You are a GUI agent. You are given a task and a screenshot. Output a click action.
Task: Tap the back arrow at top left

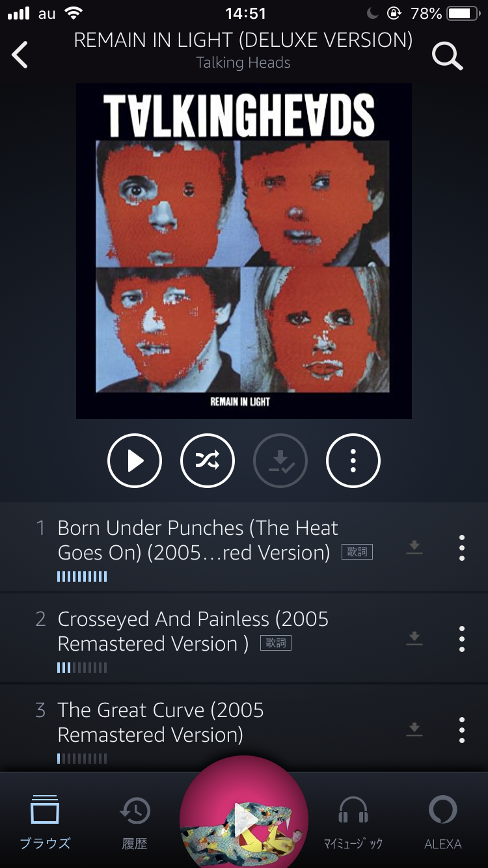coord(20,55)
